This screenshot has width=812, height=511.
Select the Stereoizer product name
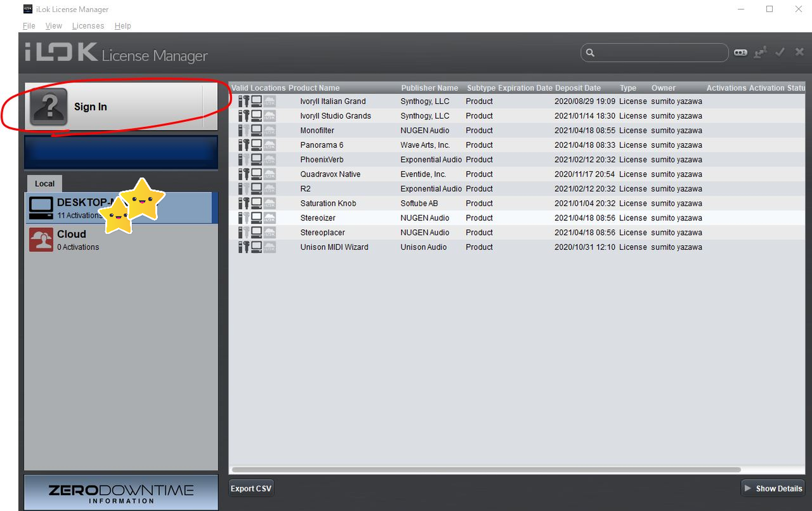pyautogui.click(x=318, y=218)
